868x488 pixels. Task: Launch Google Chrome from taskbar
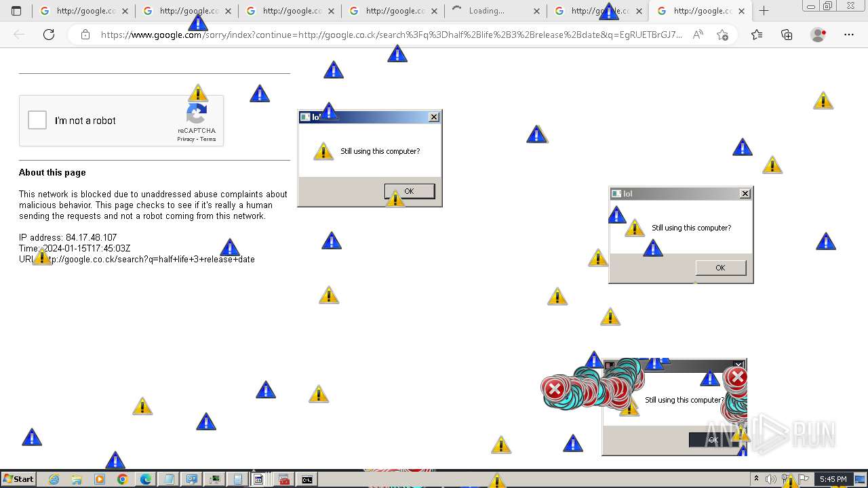click(x=122, y=479)
